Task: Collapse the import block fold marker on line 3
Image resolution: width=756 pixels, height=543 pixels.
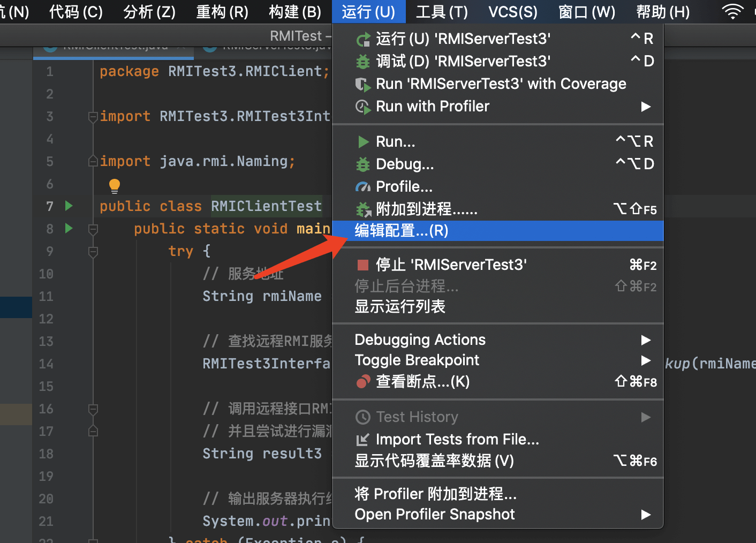Action: (x=93, y=116)
